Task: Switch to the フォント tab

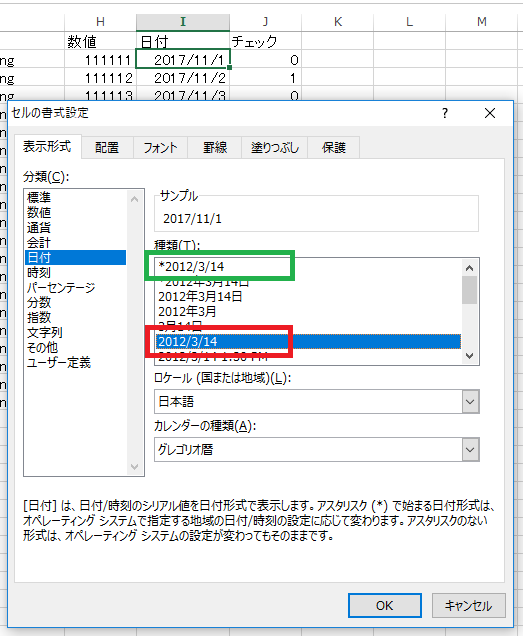Action: 160,147
